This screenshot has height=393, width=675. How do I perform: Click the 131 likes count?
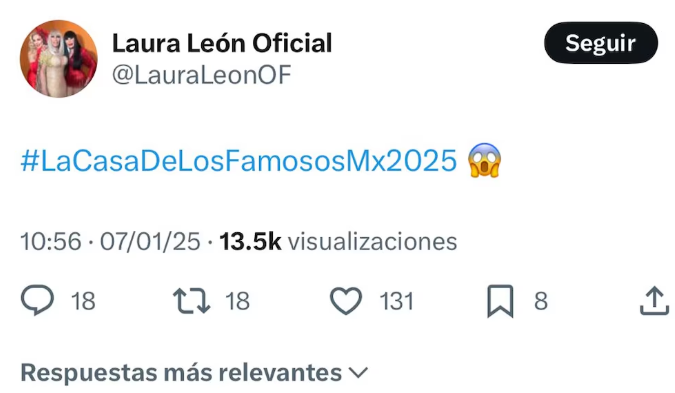coord(396,301)
